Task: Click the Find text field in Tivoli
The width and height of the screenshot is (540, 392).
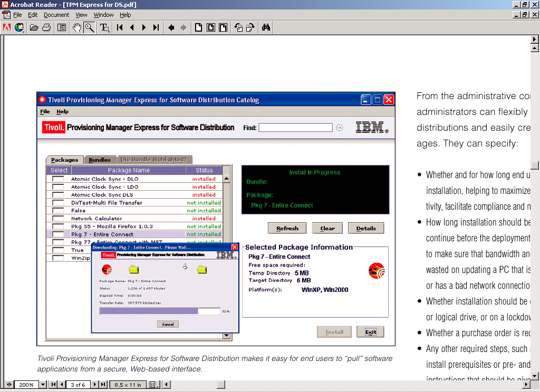Action: point(295,128)
